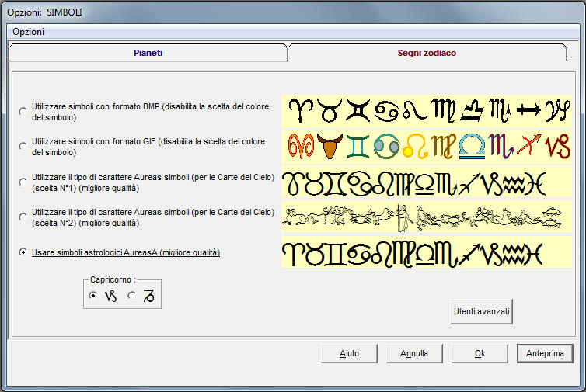
Task: Click the black Taurus symbol in BMP row
Action: click(x=329, y=110)
